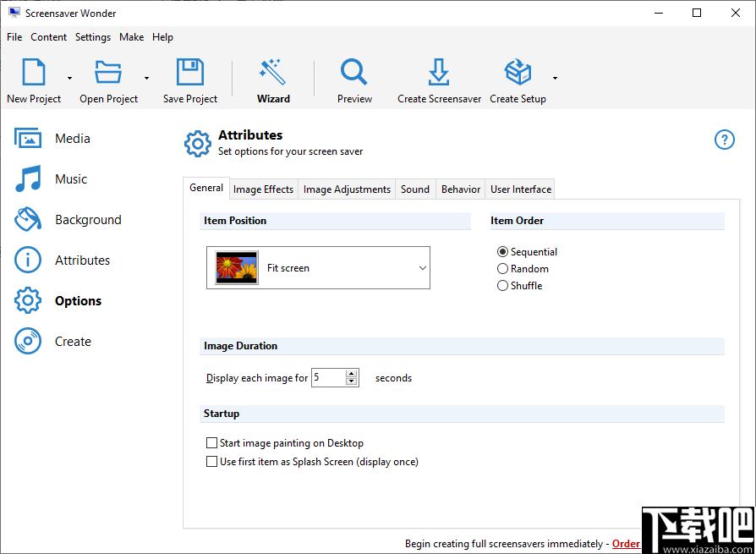
Task: Expand the Create Setup dropdown arrow
Action: (555, 78)
